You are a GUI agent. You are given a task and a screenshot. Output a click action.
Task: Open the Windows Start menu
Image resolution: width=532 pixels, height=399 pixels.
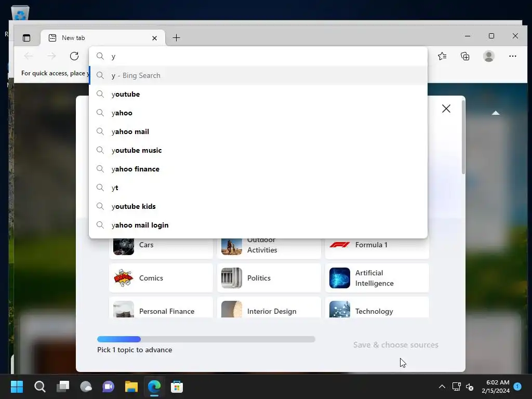coord(17,387)
